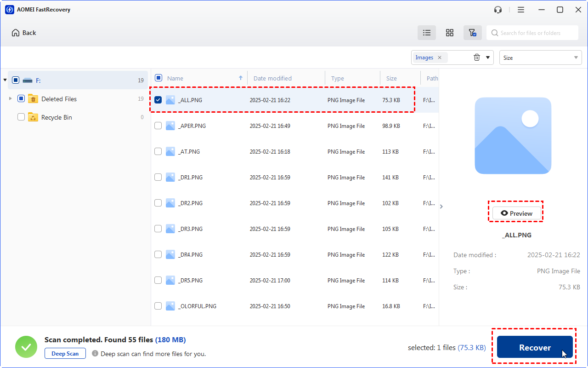Check the _DR3.PNG checkbox
Image resolution: width=588 pixels, height=368 pixels.
158,229
